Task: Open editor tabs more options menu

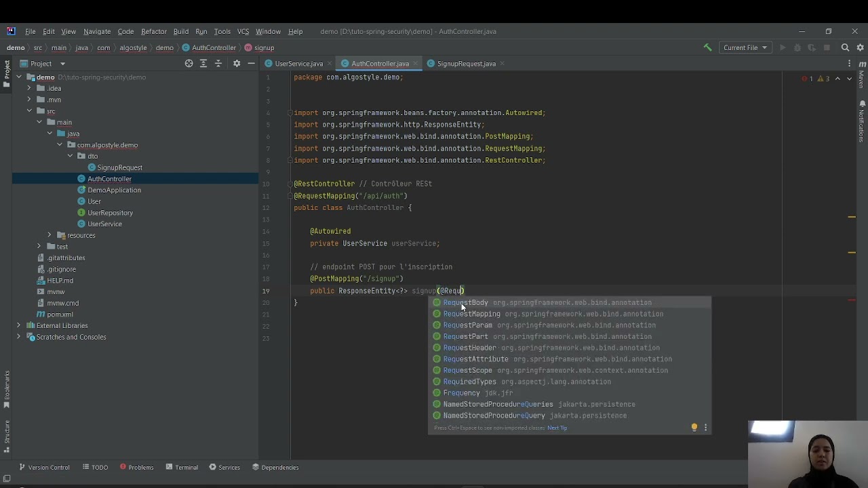Action: (x=849, y=63)
